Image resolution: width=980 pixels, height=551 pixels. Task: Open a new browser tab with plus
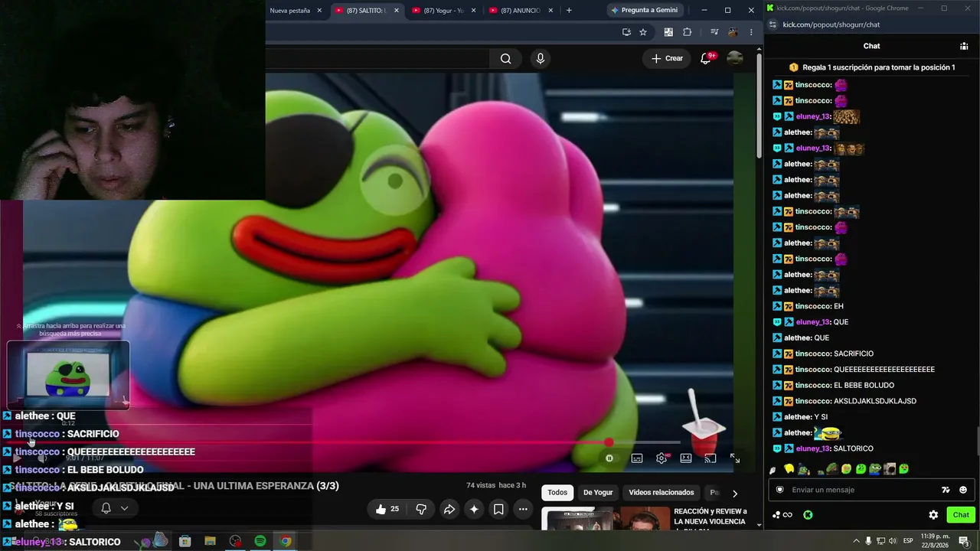[569, 11]
